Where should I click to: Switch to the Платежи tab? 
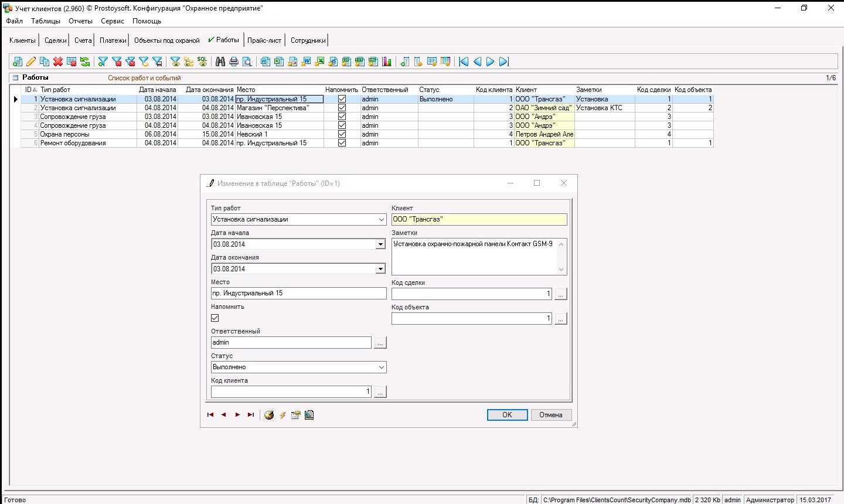pos(113,40)
